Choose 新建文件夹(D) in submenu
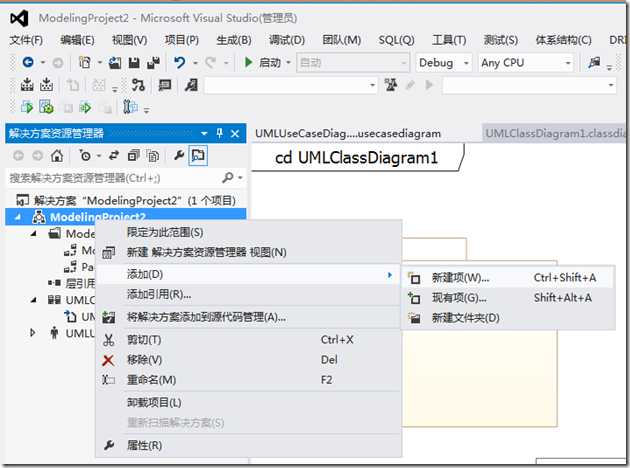Viewport: 630px width, 468px height. (508, 318)
